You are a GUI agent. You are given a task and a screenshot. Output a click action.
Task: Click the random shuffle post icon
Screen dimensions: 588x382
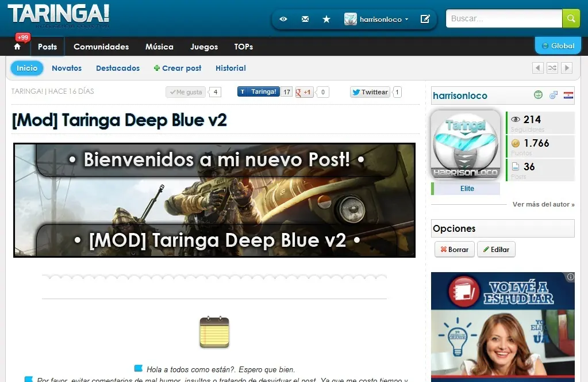point(552,68)
